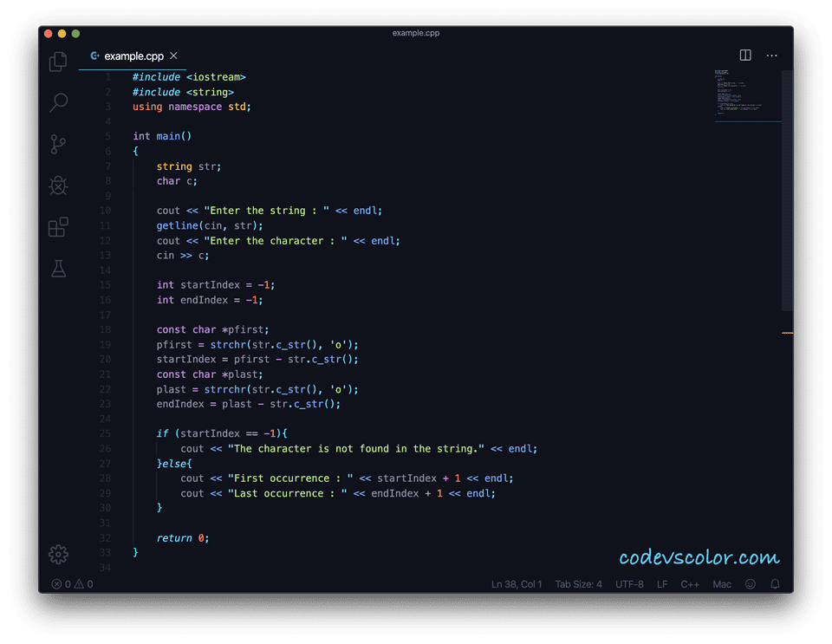This screenshot has height=644, width=832.
Task: Open the Search panel icon
Action: tap(58, 103)
